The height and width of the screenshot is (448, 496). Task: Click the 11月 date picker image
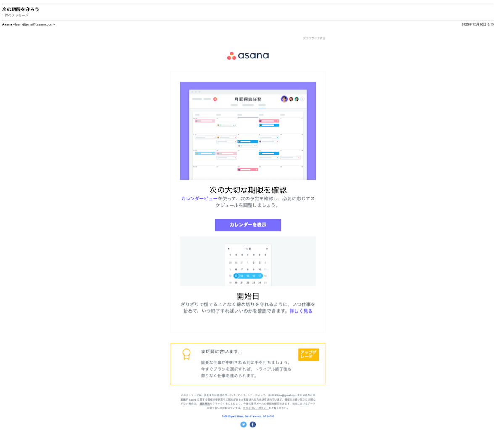click(x=248, y=261)
